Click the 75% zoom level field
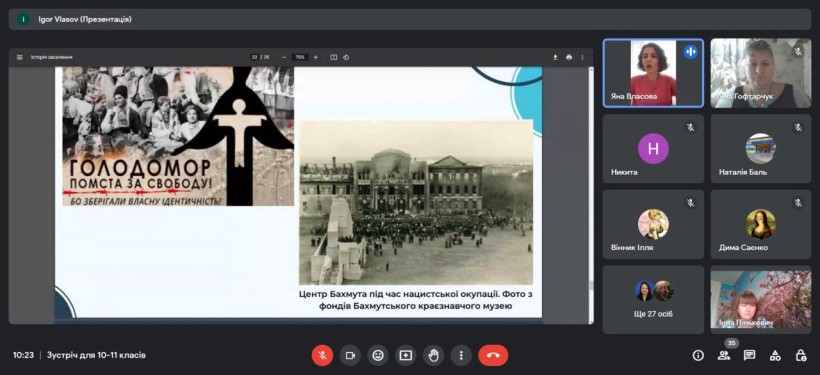Viewport: 820px width, 375px height. (x=300, y=57)
